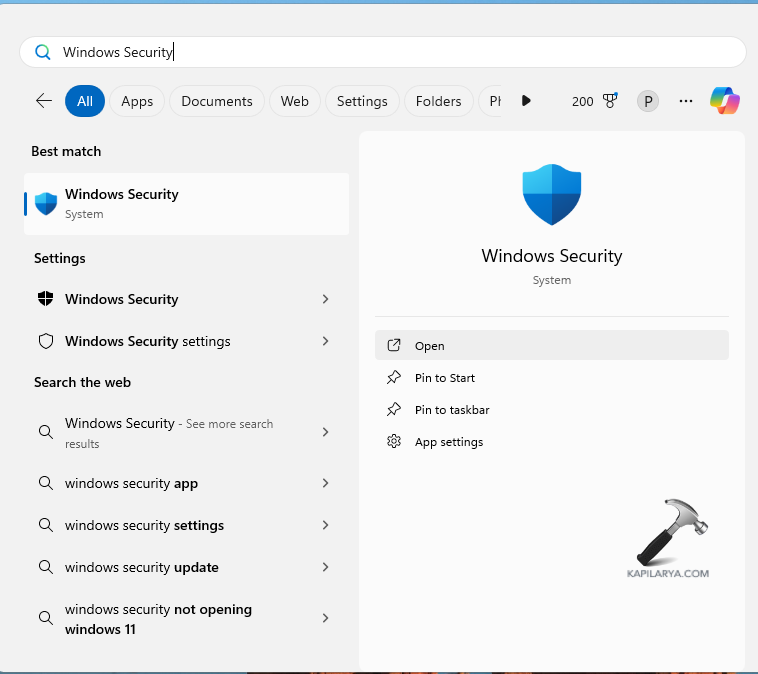Select the Windows Security best match result
The image size is (758, 674).
pos(187,204)
